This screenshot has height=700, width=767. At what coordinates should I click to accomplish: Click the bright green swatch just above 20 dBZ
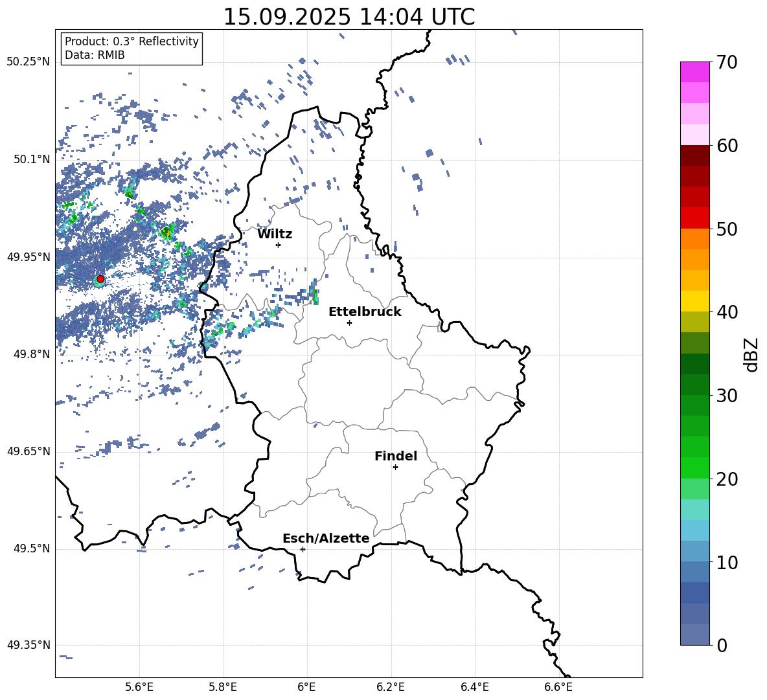(x=694, y=468)
